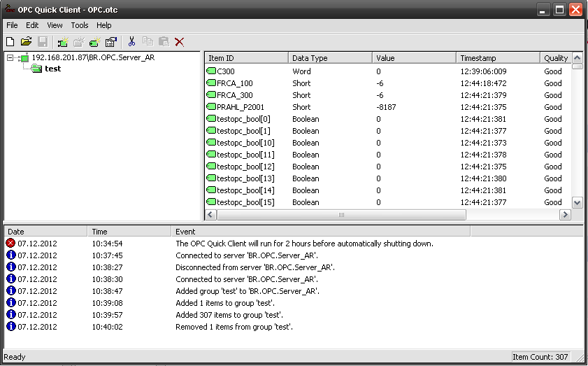Open the Tools menu
This screenshot has height=366, width=588.
pos(80,25)
